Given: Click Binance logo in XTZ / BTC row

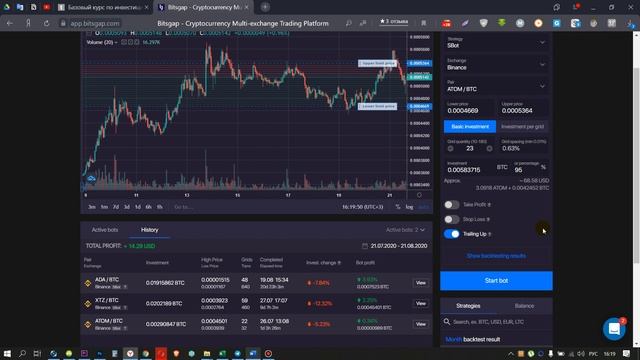Looking at the screenshot, I should click(x=88, y=303).
